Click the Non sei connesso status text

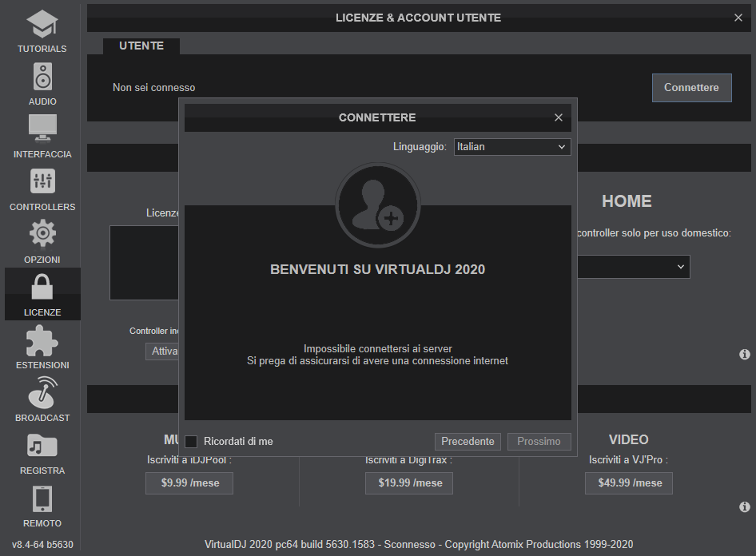pos(153,88)
